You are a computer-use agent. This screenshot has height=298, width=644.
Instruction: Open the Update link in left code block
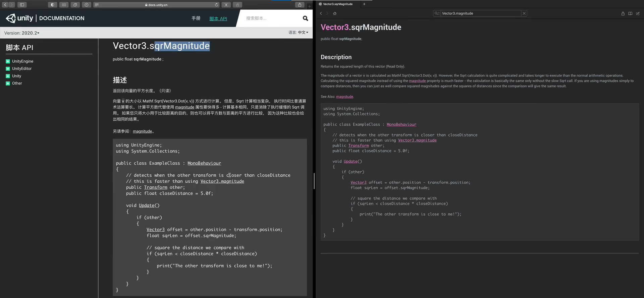[147, 205]
